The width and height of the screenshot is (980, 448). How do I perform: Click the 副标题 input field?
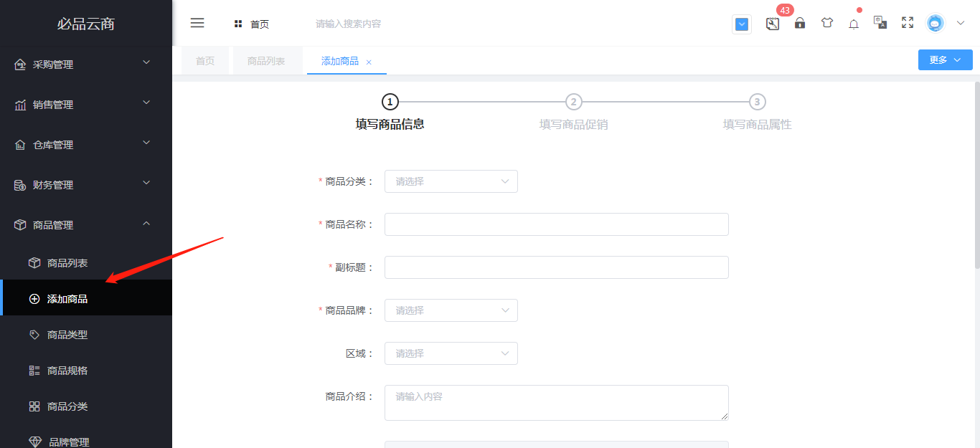(x=557, y=267)
